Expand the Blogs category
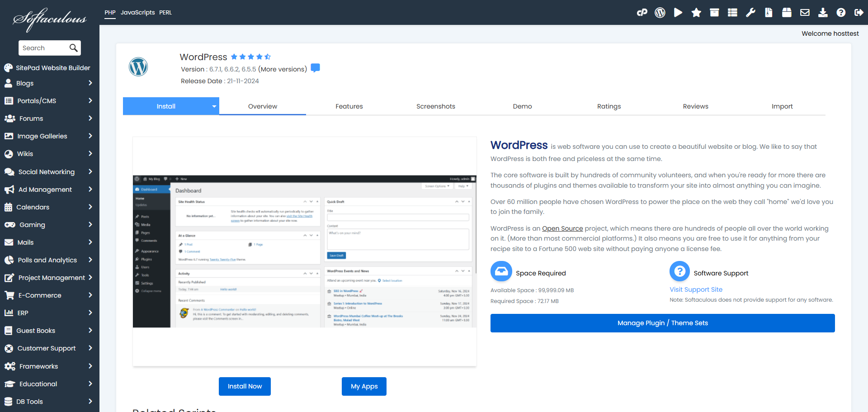Image resolution: width=868 pixels, height=412 pixels. pos(50,83)
